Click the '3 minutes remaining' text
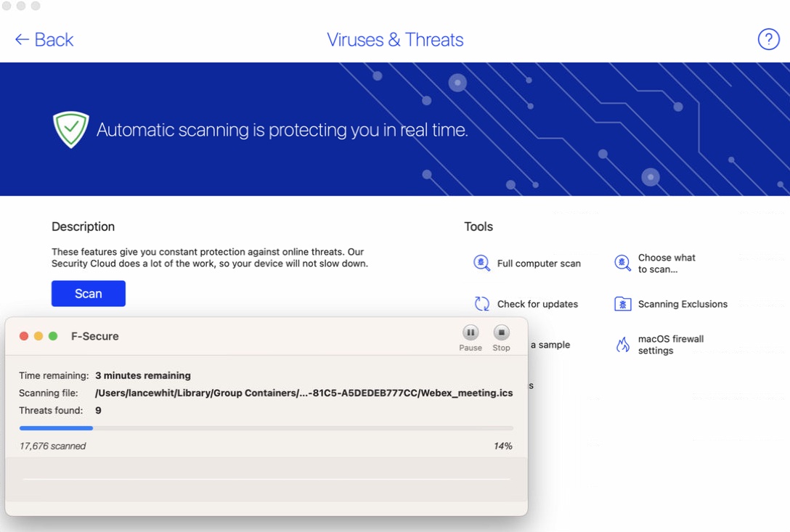The width and height of the screenshot is (790, 532). click(143, 375)
